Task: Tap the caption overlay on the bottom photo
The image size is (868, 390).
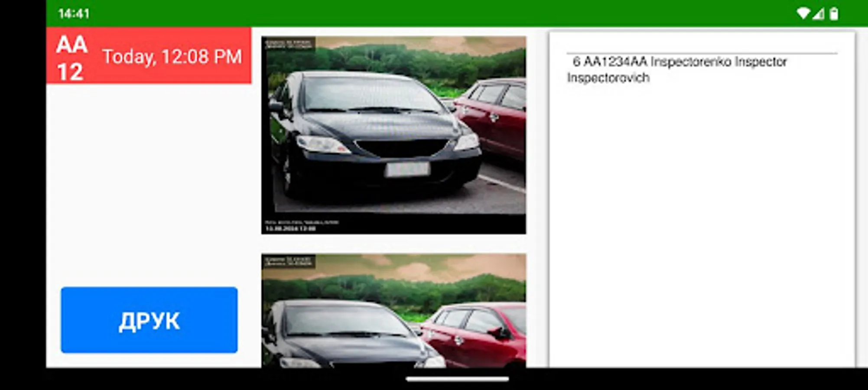Action: pos(290,262)
